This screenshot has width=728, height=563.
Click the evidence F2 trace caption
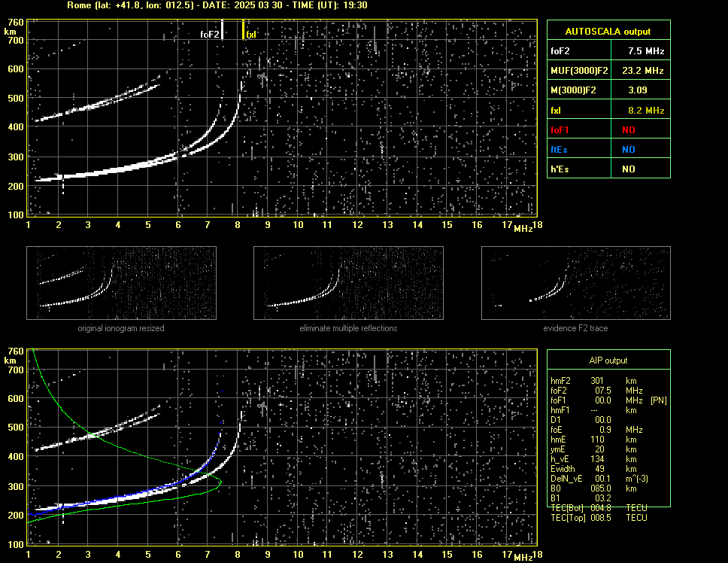576,328
